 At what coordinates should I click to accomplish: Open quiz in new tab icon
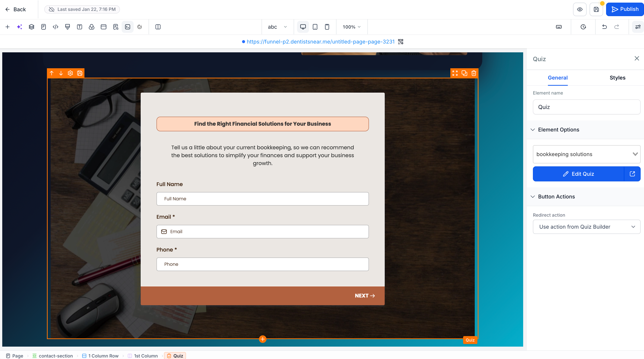pyautogui.click(x=632, y=174)
